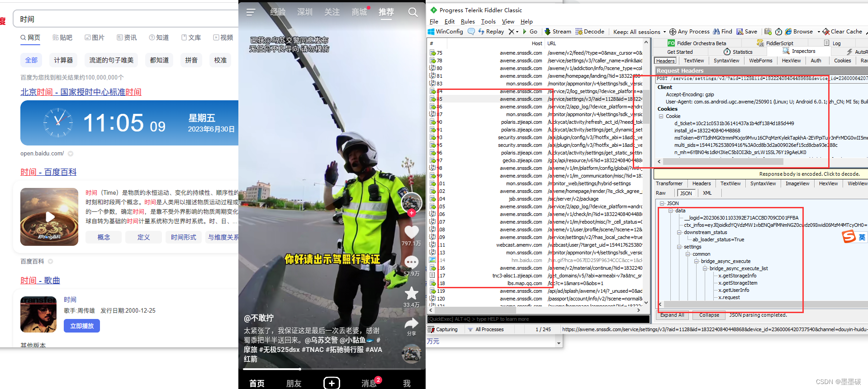Click the Sogou input method S icon

(x=849, y=236)
